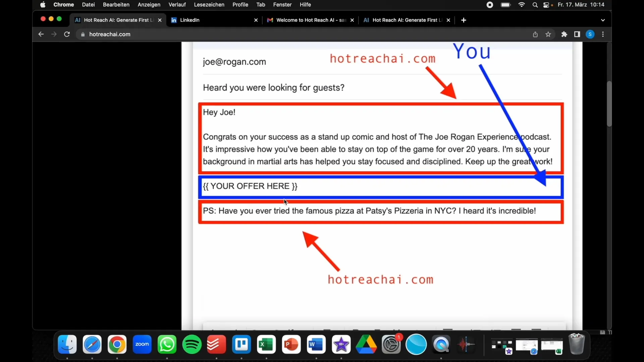Open the date and time menu
The image size is (644, 362).
coord(581,5)
